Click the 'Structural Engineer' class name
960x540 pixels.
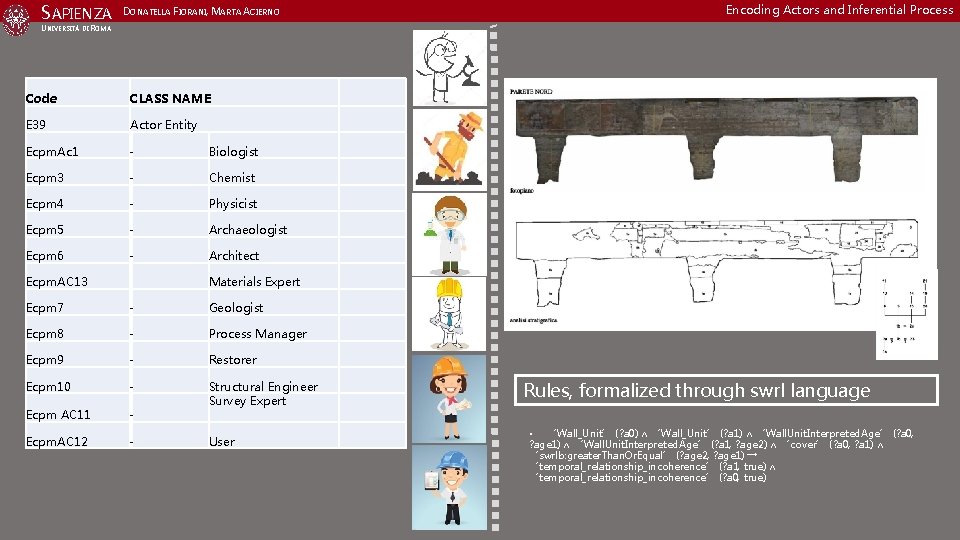pos(264,387)
